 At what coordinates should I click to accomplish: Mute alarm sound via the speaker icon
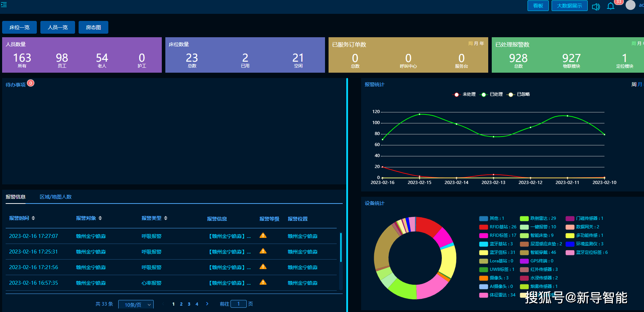(596, 6)
